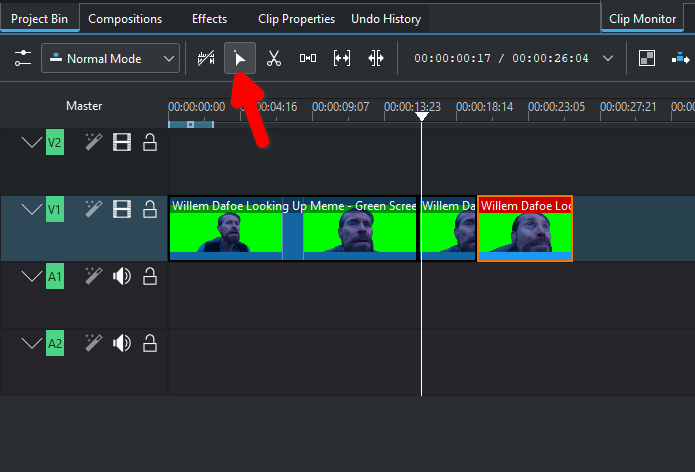The image size is (695, 472).
Task: Click the insert clip zone in timeline icon
Action: pos(680,58)
